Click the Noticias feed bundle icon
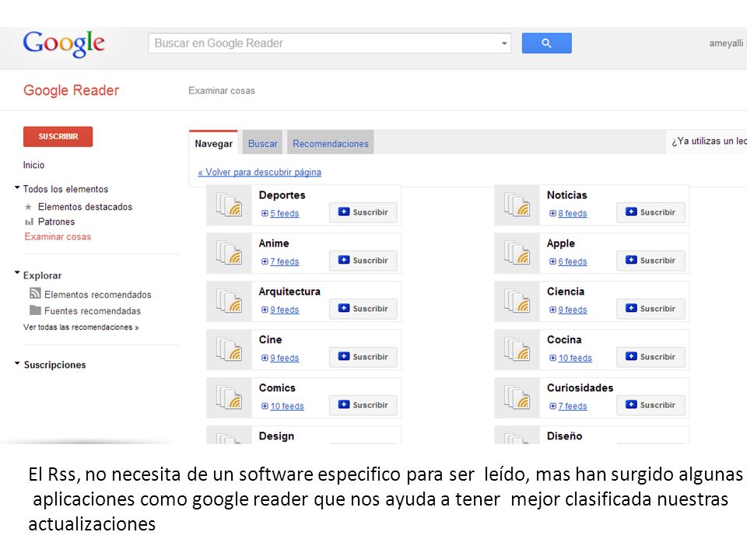The image size is (747, 560). click(x=517, y=205)
